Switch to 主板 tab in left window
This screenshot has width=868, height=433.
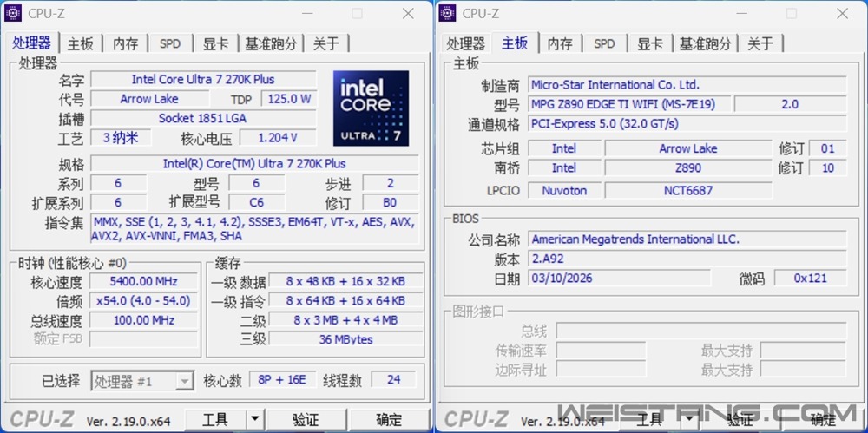tap(80, 43)
